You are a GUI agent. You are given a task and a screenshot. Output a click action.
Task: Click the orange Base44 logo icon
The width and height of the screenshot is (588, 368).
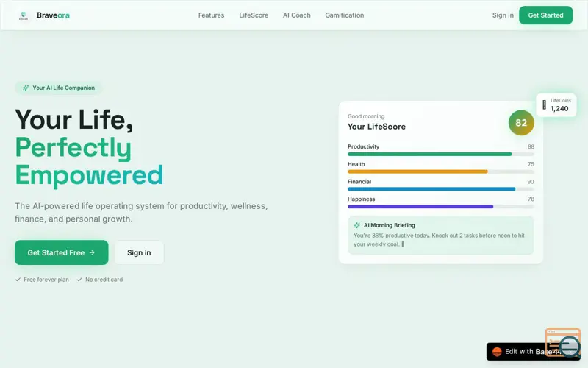click(497, 352)
